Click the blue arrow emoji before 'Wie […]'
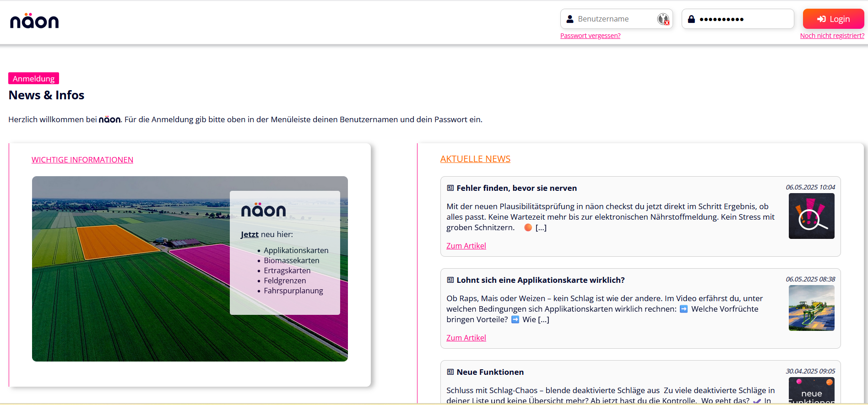This screenshot has width=868, height=405. [x=515, y=319]
